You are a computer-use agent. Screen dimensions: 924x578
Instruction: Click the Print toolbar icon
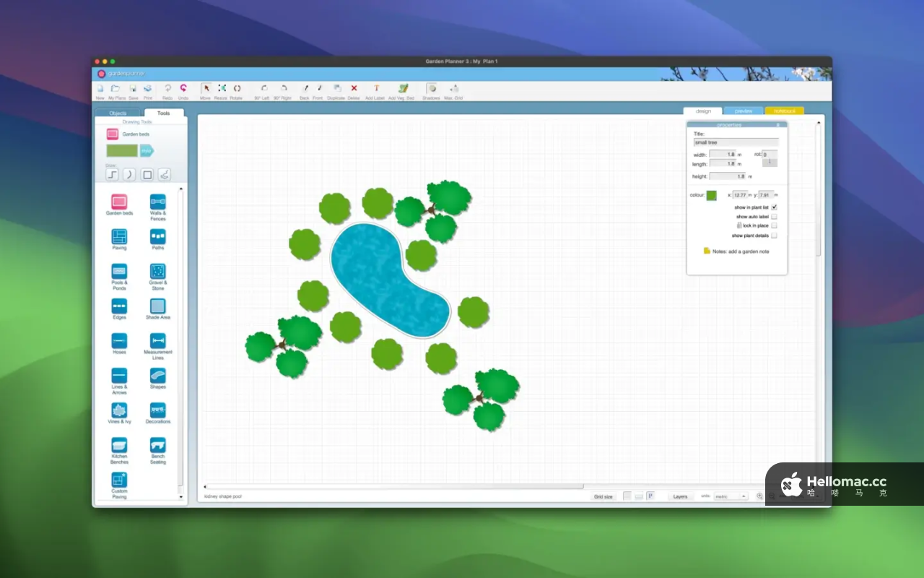148,89
